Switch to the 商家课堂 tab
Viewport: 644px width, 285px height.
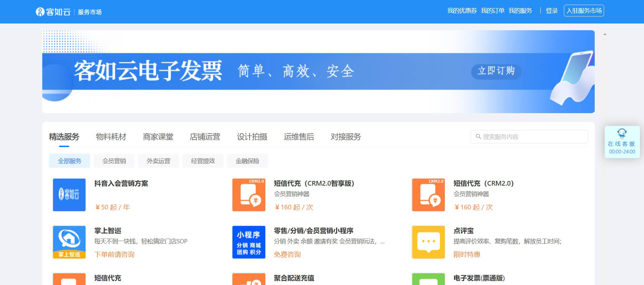pyautogui.click(x=158, y=137)
